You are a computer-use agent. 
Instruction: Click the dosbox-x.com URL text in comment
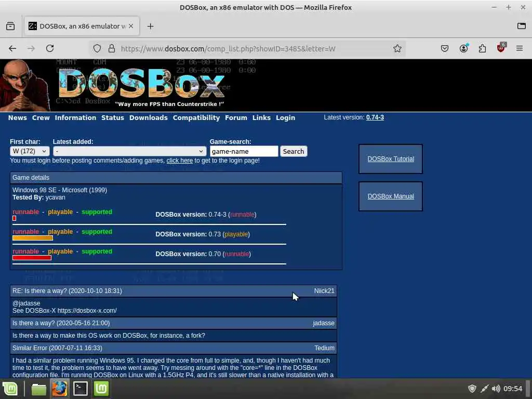point(87,311)
